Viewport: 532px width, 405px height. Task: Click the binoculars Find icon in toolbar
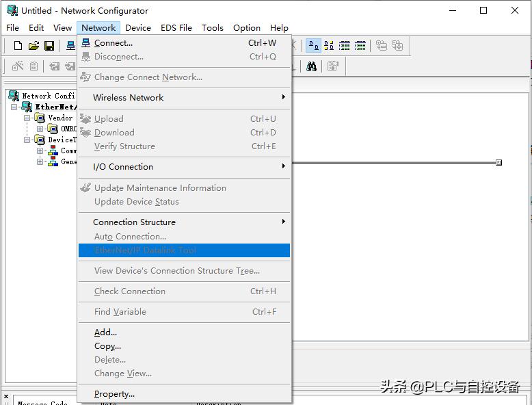pos(311,66)
